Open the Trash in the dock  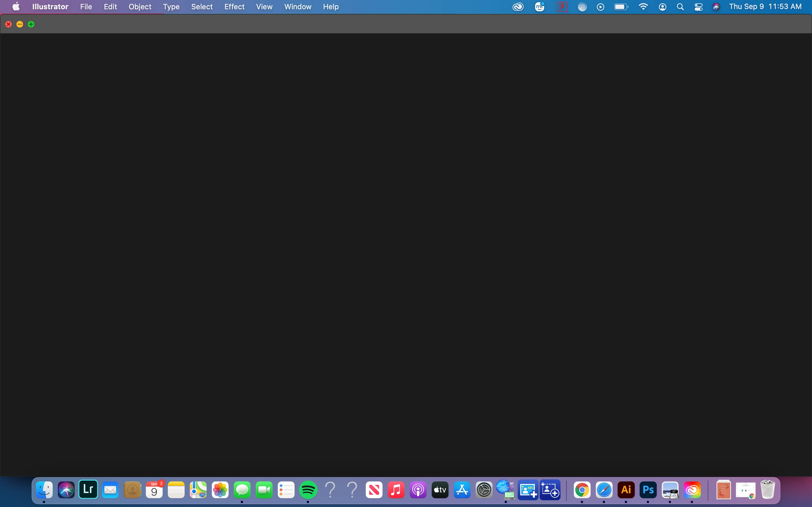coord(767,490)
